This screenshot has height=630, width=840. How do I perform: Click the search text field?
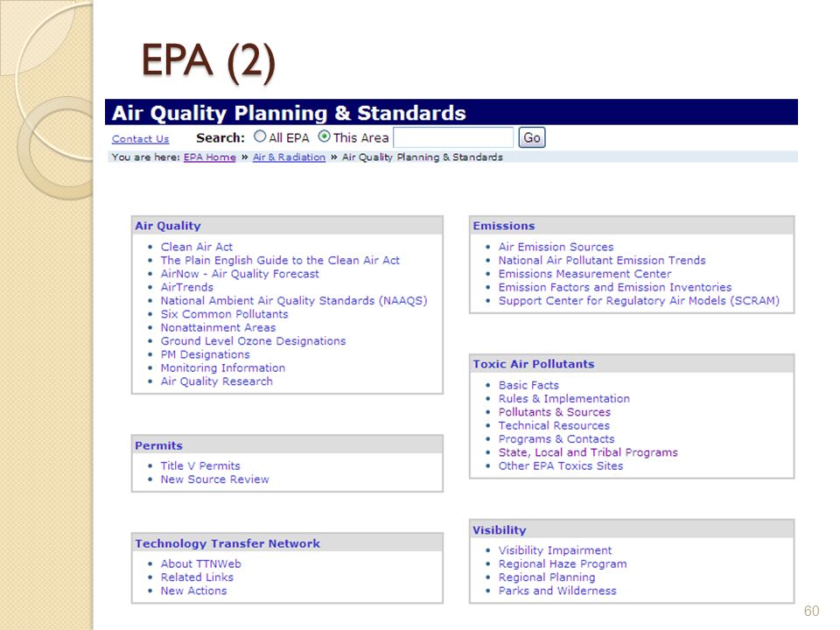coord(453,137)
